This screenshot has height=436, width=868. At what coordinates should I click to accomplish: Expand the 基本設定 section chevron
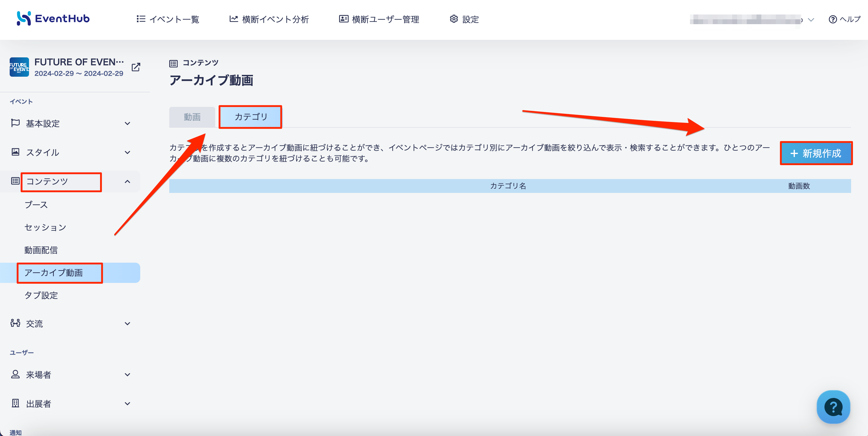[x=127, y=123]
